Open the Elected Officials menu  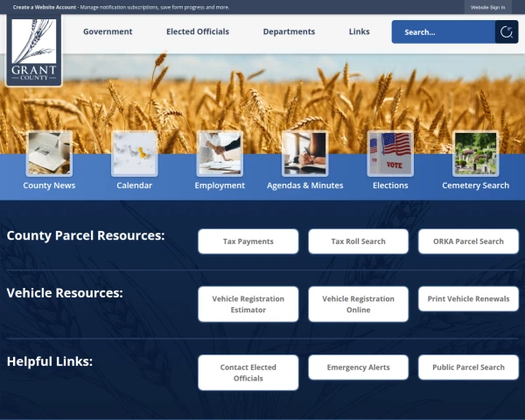point(198,31)
